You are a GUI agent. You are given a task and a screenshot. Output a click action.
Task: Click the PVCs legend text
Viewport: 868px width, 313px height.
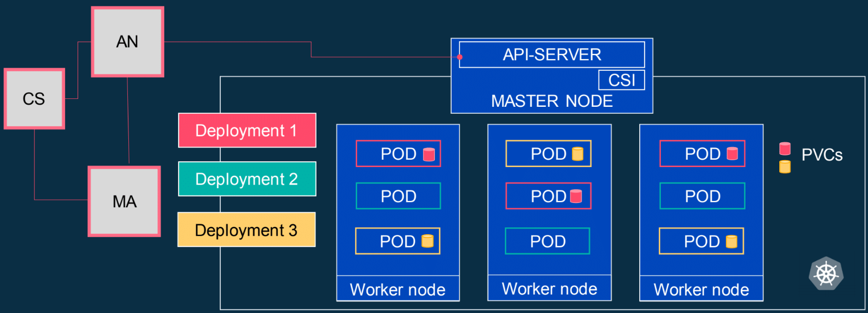(822, 155)
